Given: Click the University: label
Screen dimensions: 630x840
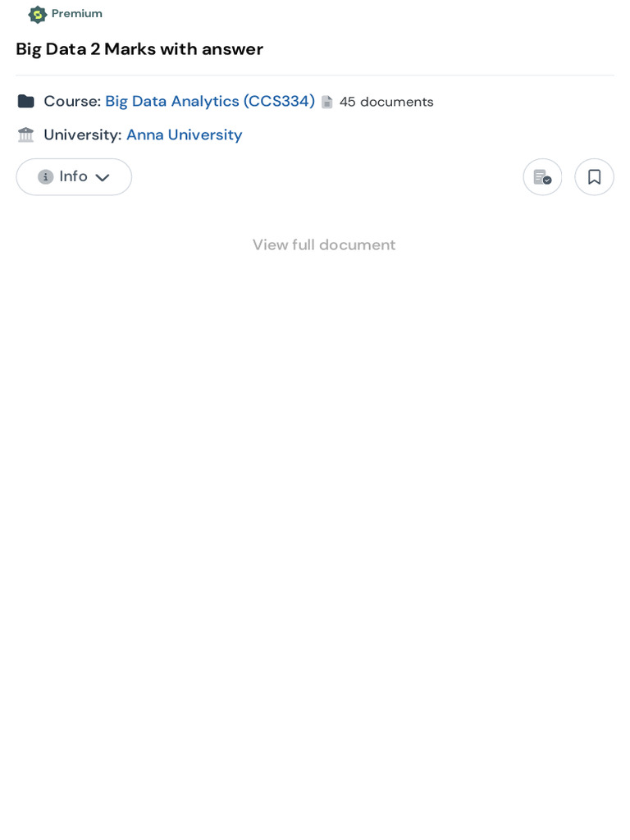Looking at the screenshot, I should (82, 135).
